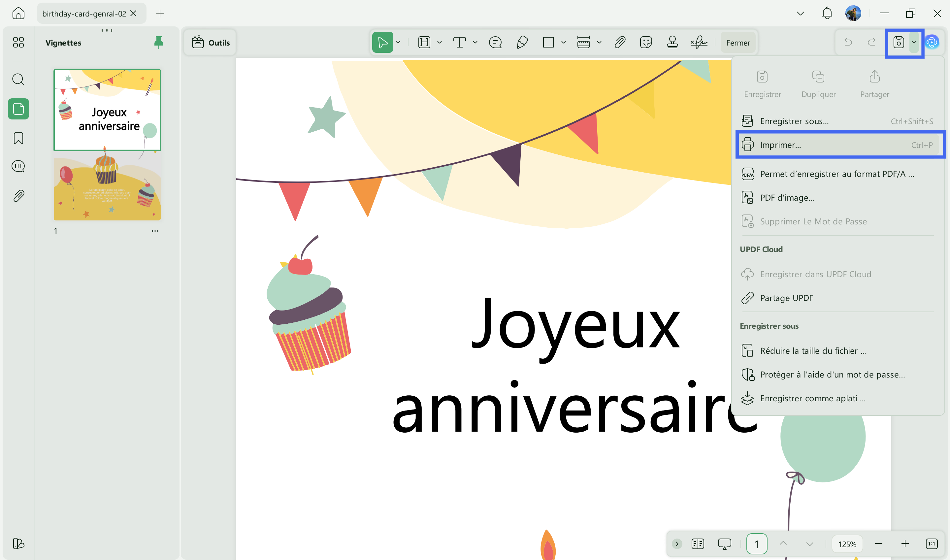Select the measurement tool
The image size is (950, 560).
coord(583,42)
